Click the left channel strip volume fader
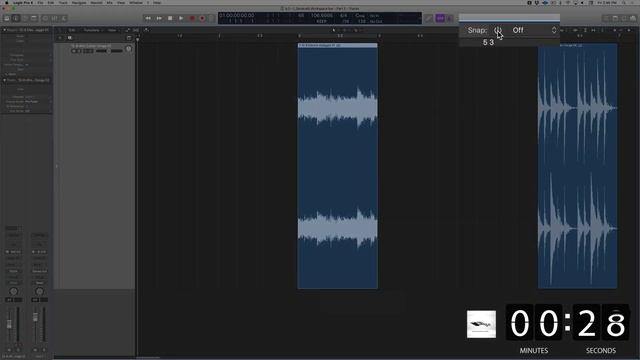Image resolution: width=640 pixels, height=360 pixels. [x=9, y=324]
